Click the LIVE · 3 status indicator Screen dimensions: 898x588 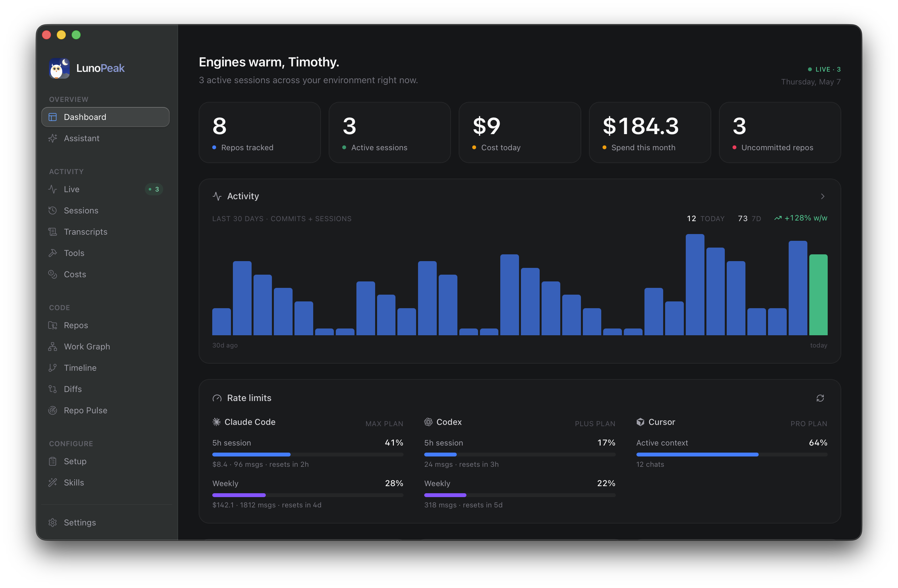click(824, 69)
